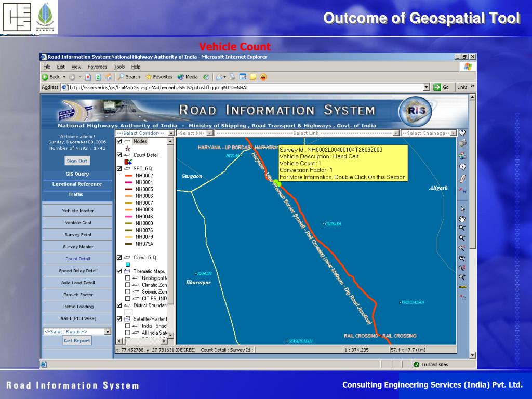Open the address bar history dropdown
The image size is (532, 399).
(427, 87)
